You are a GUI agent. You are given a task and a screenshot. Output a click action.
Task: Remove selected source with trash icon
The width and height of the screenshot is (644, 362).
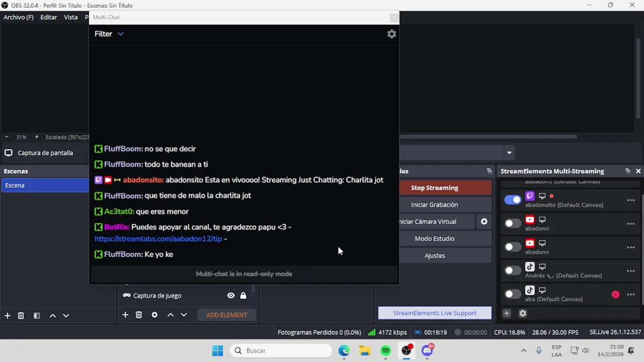pos(139,315)
